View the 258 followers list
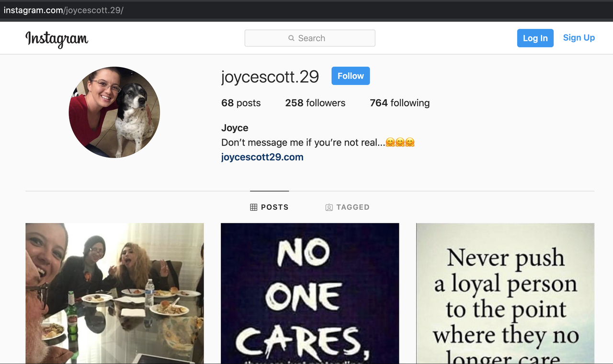This screenshot has height=364, width=613. 315,103
